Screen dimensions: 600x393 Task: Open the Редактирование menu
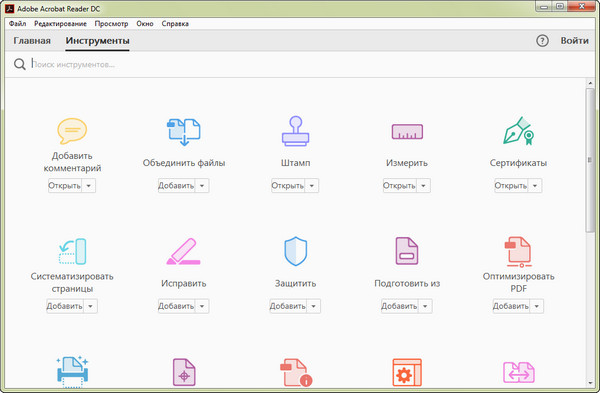(x=60, y=23)
